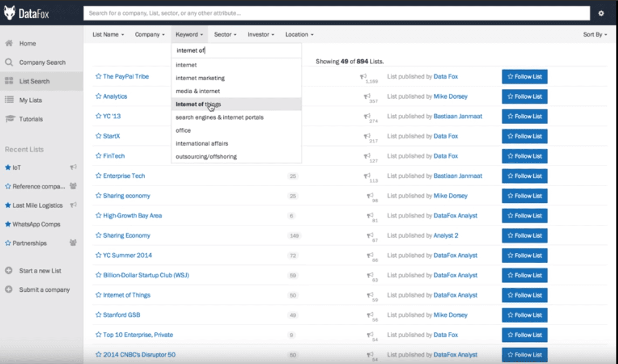Click Tutorials graduation cap icon
The image size is (618, 364).
tap(10, 119)
